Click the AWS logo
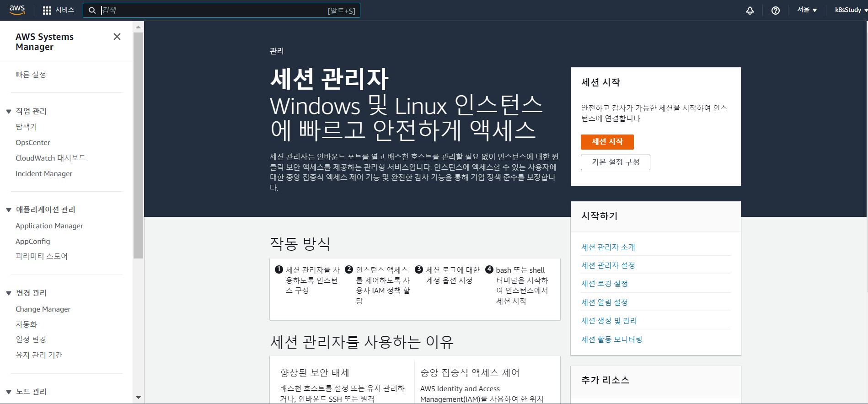The image size is (868, 404). point(17,10)
